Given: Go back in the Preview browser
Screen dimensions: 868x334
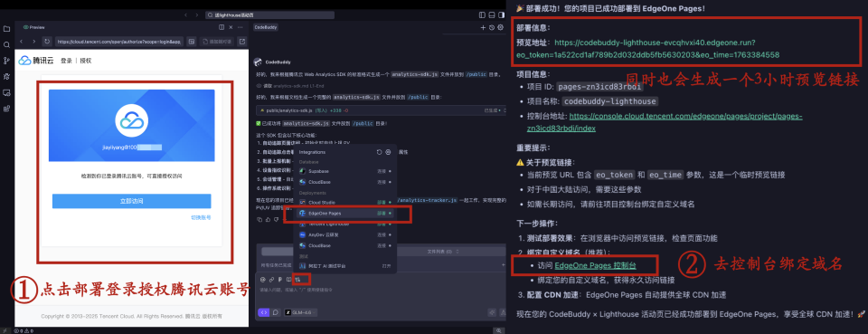Looking at the screenshot, I should (22, 42).
